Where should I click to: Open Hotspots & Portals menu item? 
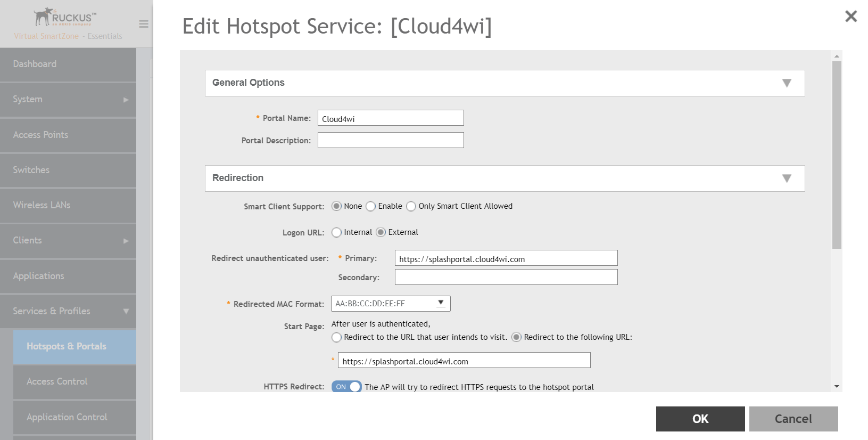75,347
